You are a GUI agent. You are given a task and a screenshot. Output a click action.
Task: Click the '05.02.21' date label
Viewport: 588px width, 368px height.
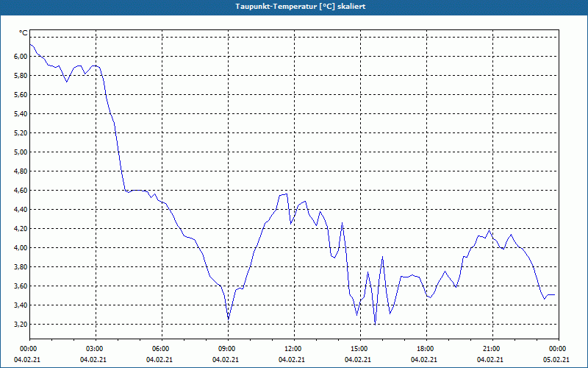(556, 360)
